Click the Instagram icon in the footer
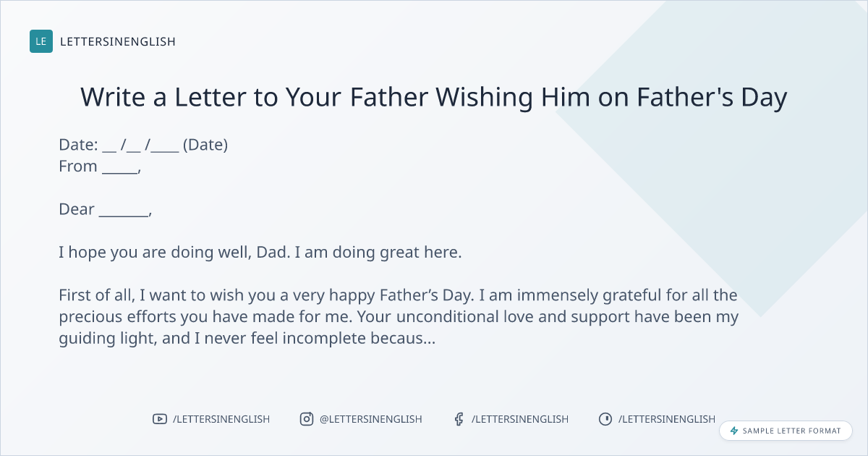Image resolution: width=868 pixels, height=456 pixels. [307, 419]
